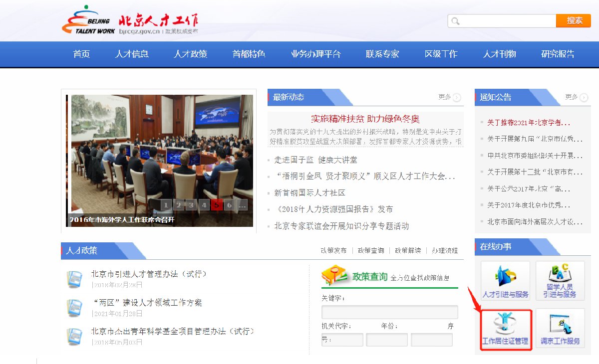Image resolution: width=599 pixels, height=364 pixels.
Task: Open 《2018年人力资源强国报告》发布 link
Action: coord(333,209)
